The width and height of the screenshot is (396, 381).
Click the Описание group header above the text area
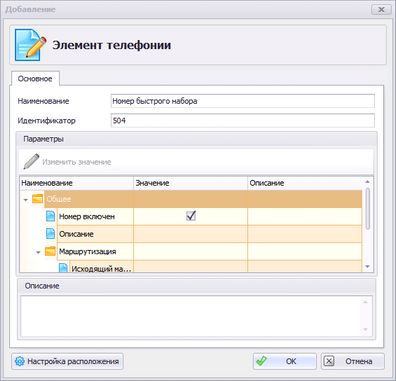pyautogui.click(x=197, y=286)
